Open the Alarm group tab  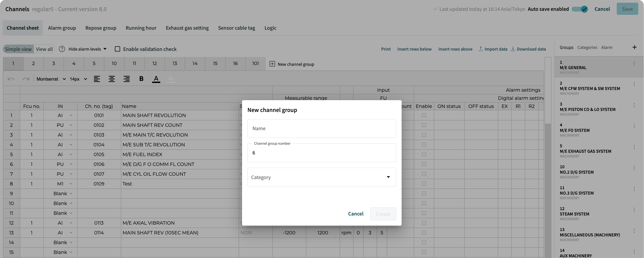click(x=62, y=28)
